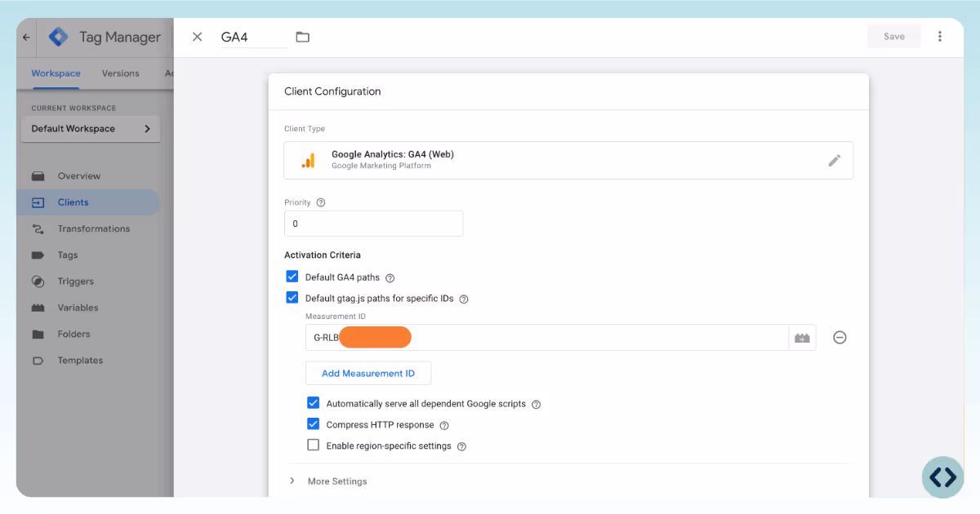Show help for the Priority field
The width and height of the screenshot is (980, 514).
point(320,202)
